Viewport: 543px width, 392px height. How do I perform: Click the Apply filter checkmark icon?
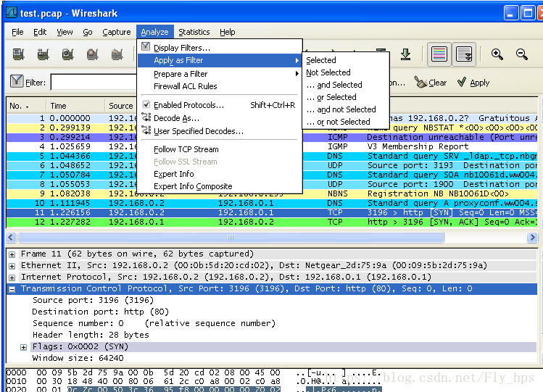[x=461, y=83]
